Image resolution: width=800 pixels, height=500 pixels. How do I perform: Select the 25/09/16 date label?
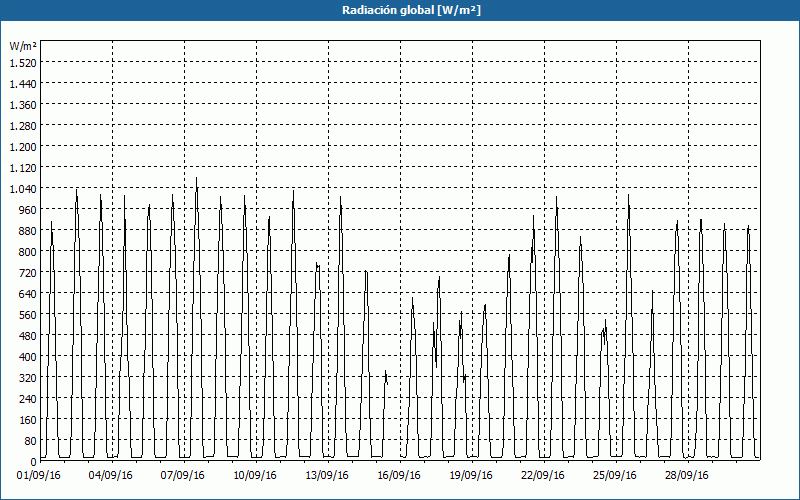[615, 475]
